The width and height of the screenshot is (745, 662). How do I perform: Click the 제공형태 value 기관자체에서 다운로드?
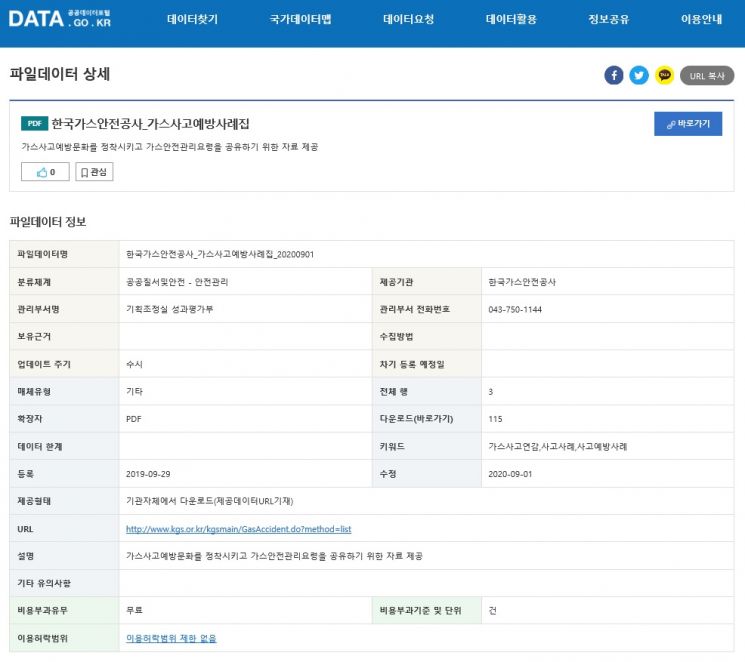210,501
